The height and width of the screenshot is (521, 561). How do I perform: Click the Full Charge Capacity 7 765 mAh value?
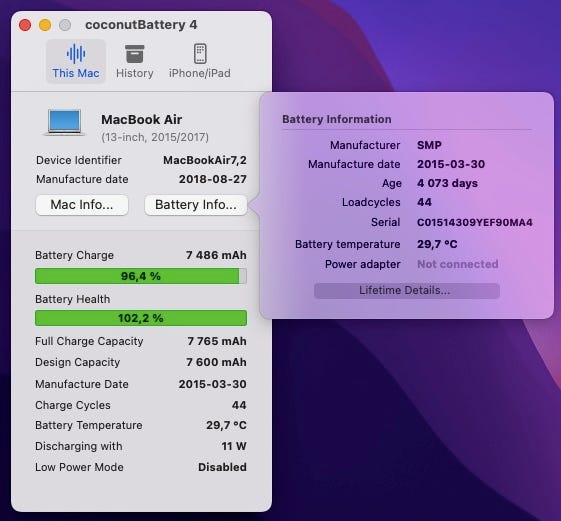[217, 341]
